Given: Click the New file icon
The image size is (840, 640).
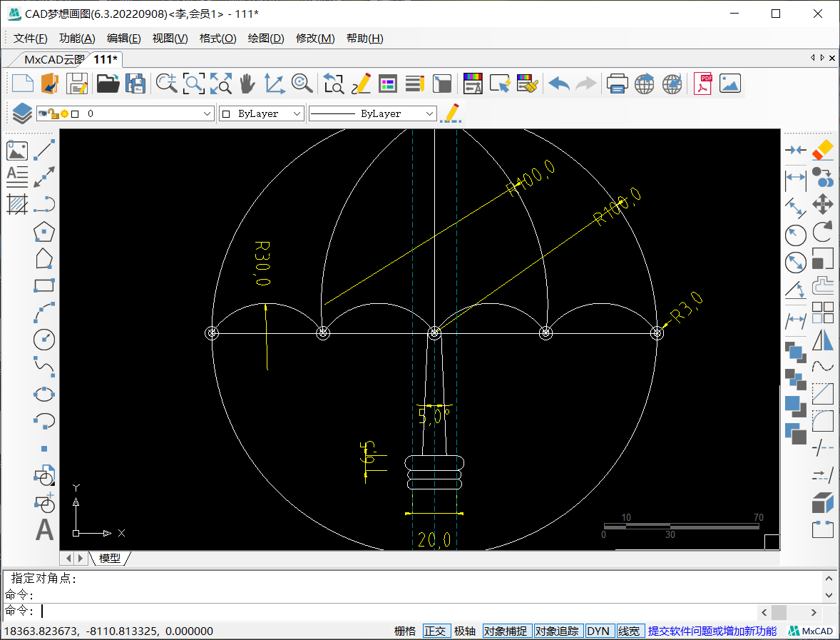Looking at the screenshot, I should 23,83.
